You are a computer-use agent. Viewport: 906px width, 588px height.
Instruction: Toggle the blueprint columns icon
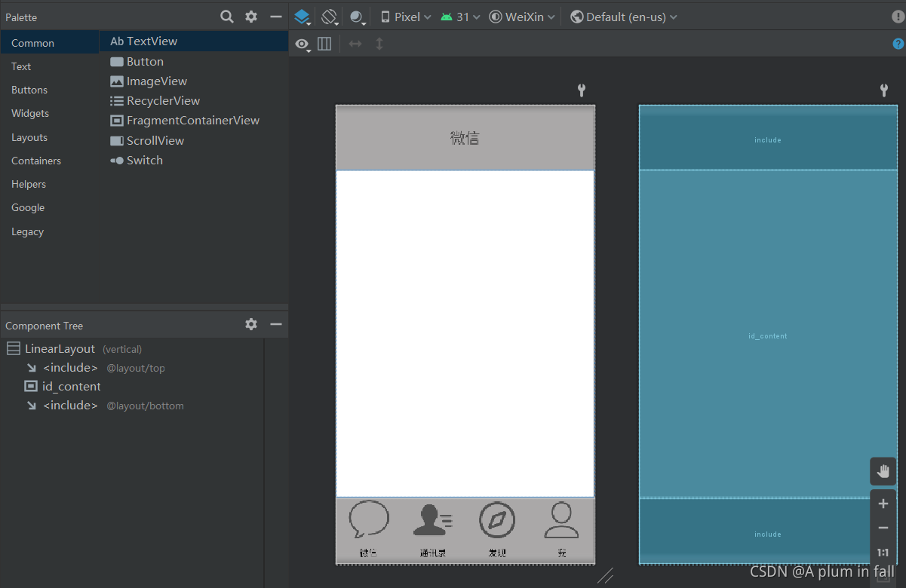(x=324, y=44)
